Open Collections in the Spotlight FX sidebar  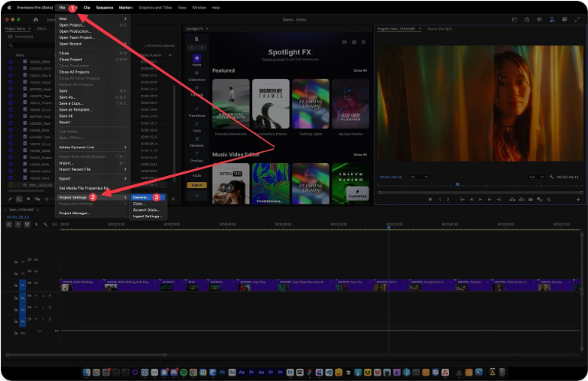197,76
